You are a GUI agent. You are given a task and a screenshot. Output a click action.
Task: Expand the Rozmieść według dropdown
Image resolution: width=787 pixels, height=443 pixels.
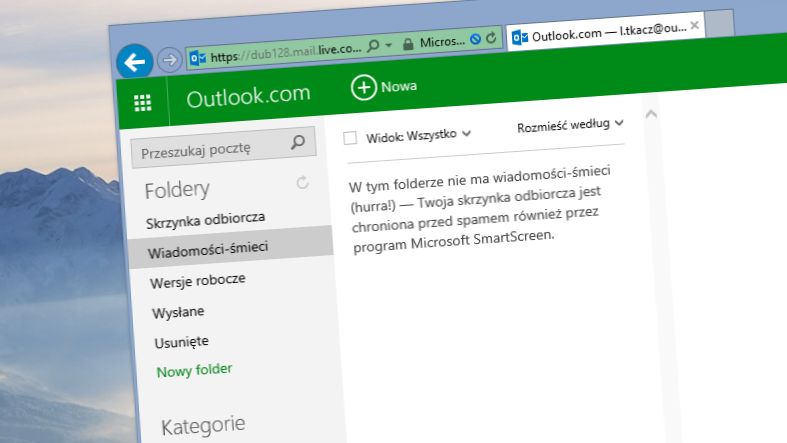[x=570, y=125]
